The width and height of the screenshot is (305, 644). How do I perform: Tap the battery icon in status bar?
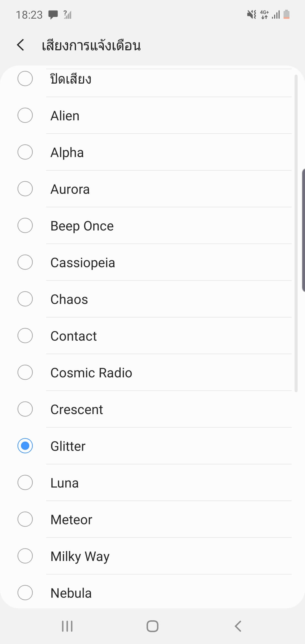[x=286, y=14]
